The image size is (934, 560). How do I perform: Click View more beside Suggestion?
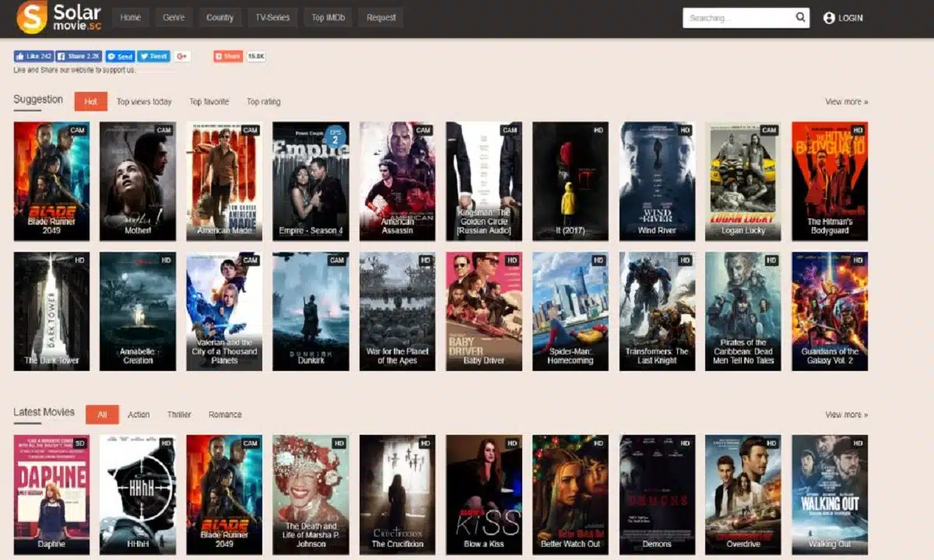click(x=846, y=102)
